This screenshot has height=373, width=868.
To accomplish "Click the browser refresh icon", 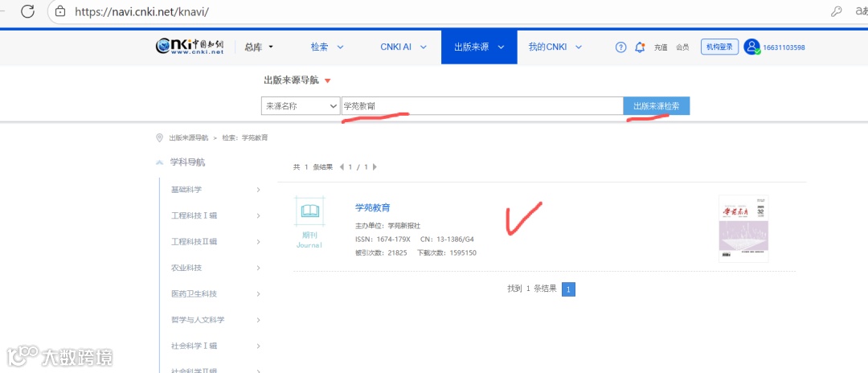I will 27,11.
